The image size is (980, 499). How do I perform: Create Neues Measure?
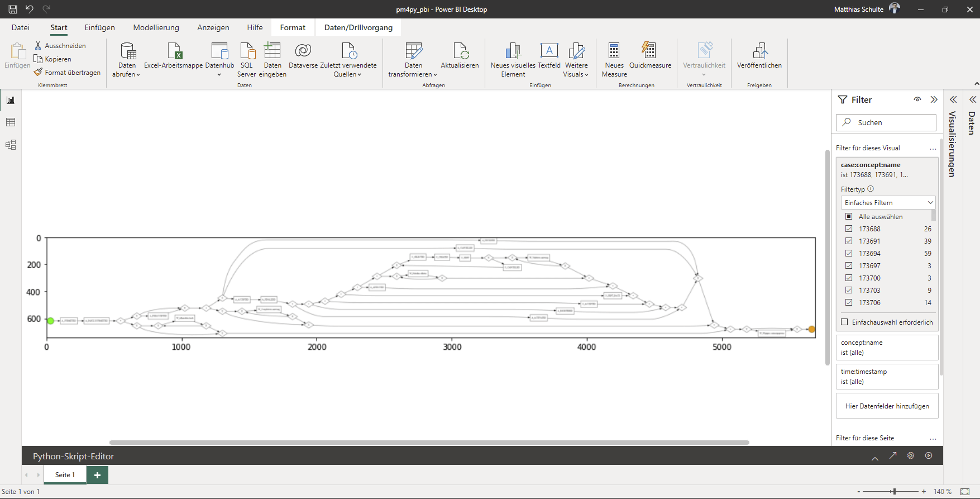tap(614, 59)
